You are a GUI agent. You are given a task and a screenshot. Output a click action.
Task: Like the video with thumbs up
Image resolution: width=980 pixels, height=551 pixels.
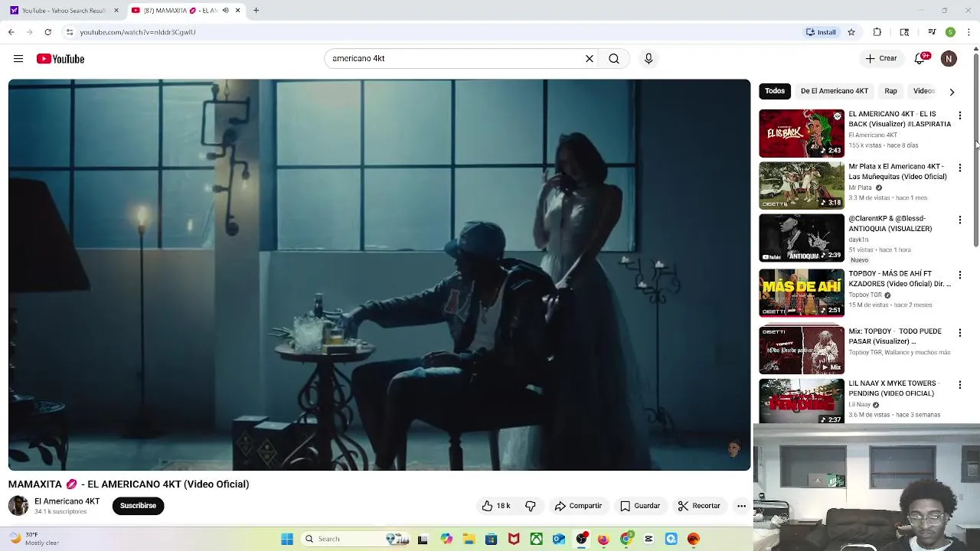495,506
